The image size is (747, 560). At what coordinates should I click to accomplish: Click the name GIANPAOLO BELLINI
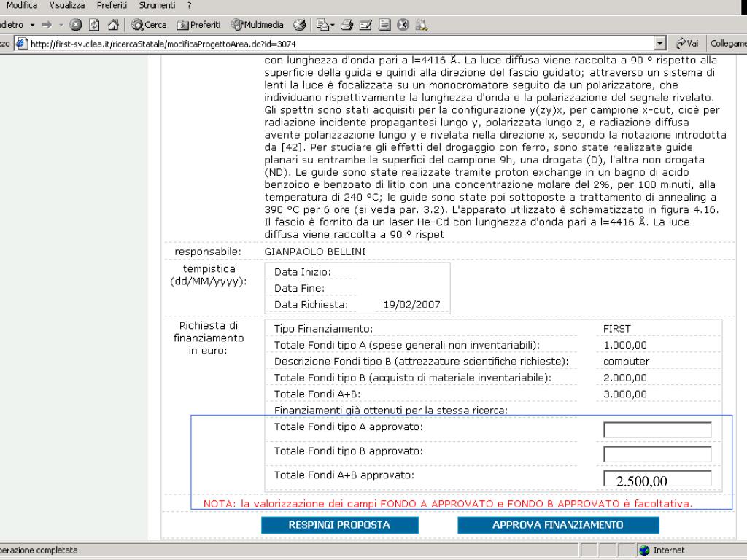(x=315, y=252)
